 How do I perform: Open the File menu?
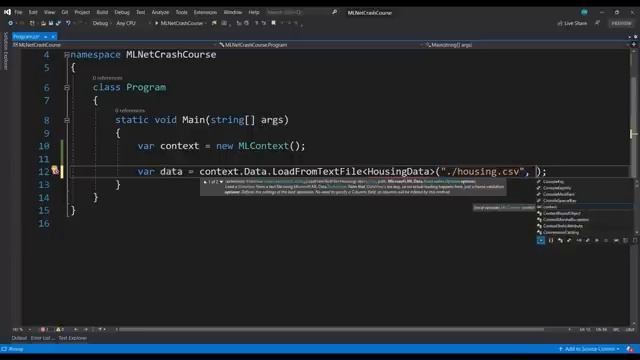tap(18, 12)
